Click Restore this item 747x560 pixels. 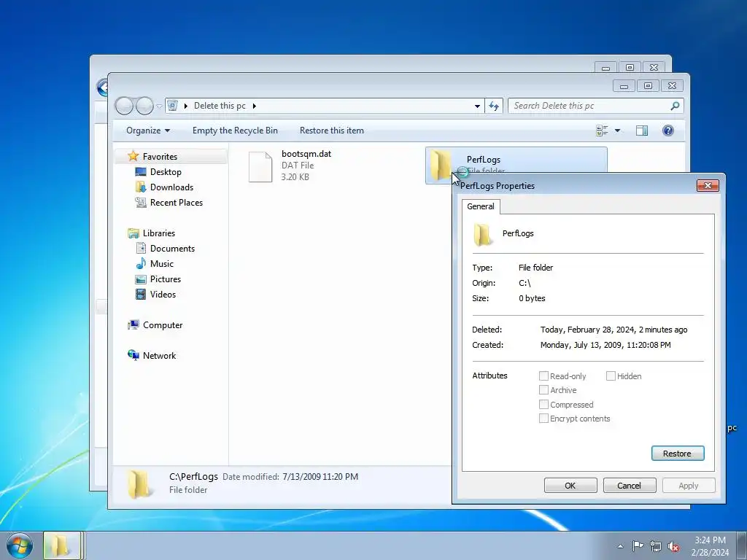[x=332, y=131]
